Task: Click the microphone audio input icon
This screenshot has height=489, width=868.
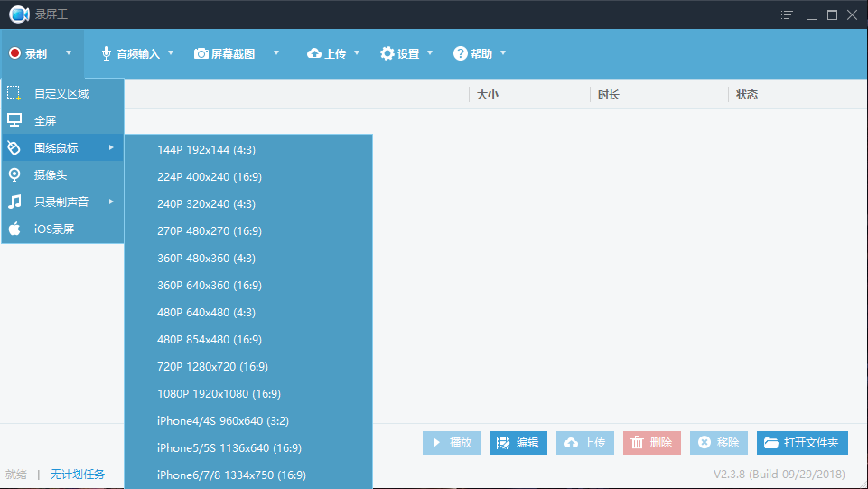Action: tap(107, 54)
